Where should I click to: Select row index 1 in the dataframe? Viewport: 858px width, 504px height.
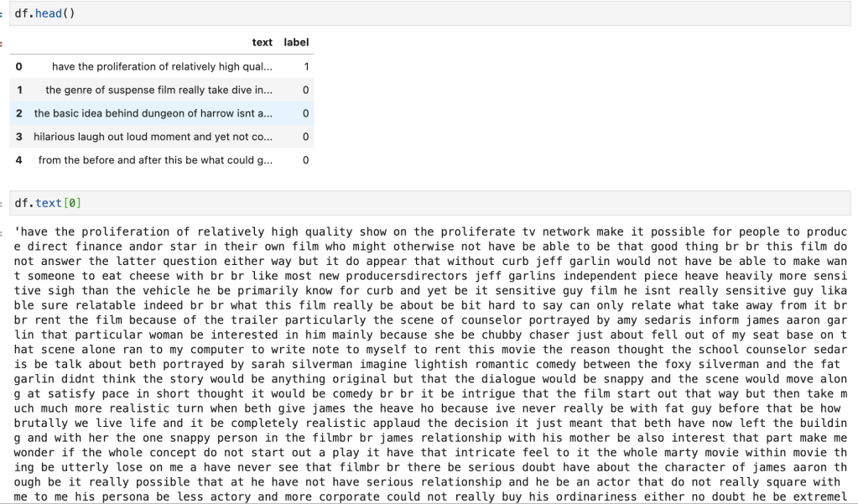point(18,90)
